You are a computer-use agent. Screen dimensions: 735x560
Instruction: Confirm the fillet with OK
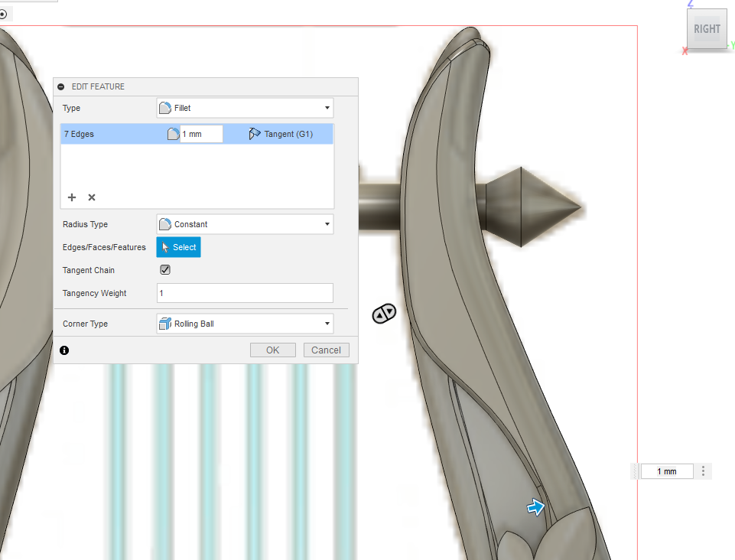click(x=273, y=350)
